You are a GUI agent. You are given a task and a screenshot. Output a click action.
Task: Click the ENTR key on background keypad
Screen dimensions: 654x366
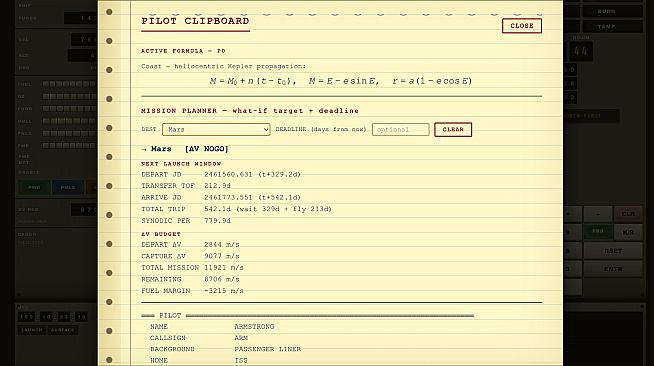pyautogui.click(x=613, y=269)
